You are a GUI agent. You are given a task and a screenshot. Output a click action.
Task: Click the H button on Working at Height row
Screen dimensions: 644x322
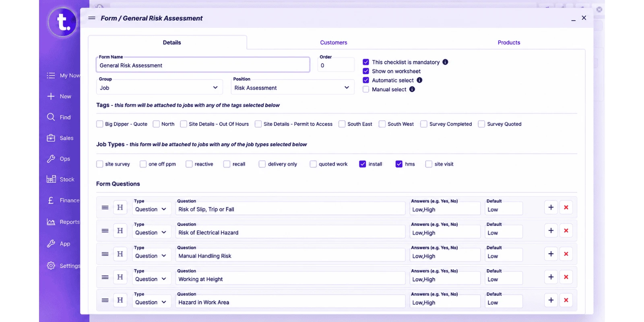click(x=120, y=277)
